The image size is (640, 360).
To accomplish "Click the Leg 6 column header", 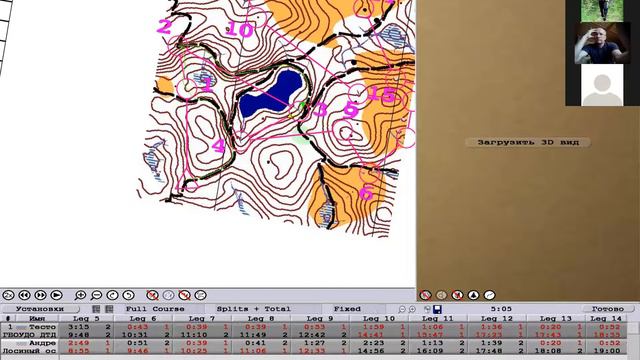I will [143, 318].
